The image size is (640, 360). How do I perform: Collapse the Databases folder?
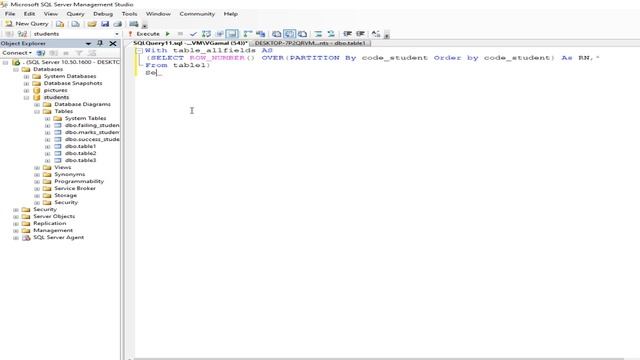tap(16, 69)
